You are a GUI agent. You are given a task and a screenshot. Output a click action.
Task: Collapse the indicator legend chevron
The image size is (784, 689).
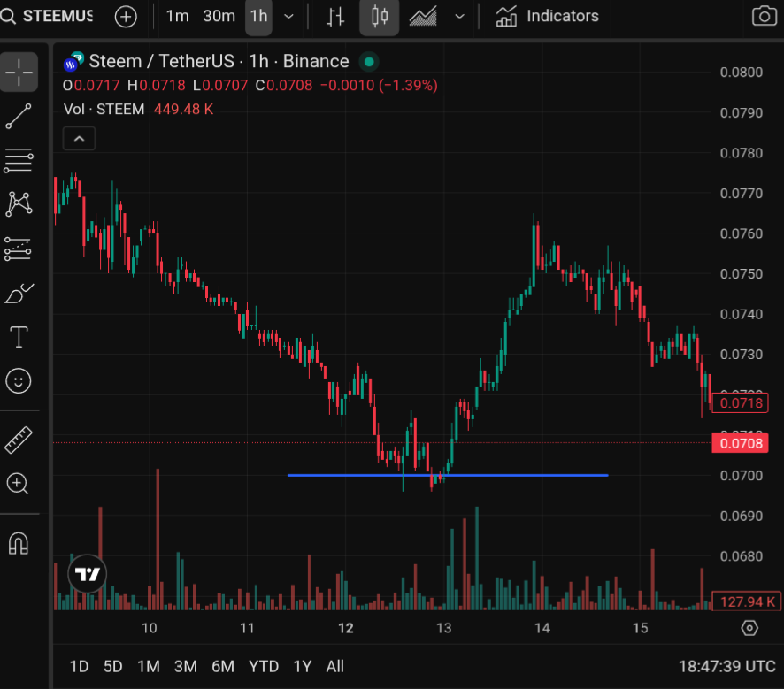(x=79, y=138)
